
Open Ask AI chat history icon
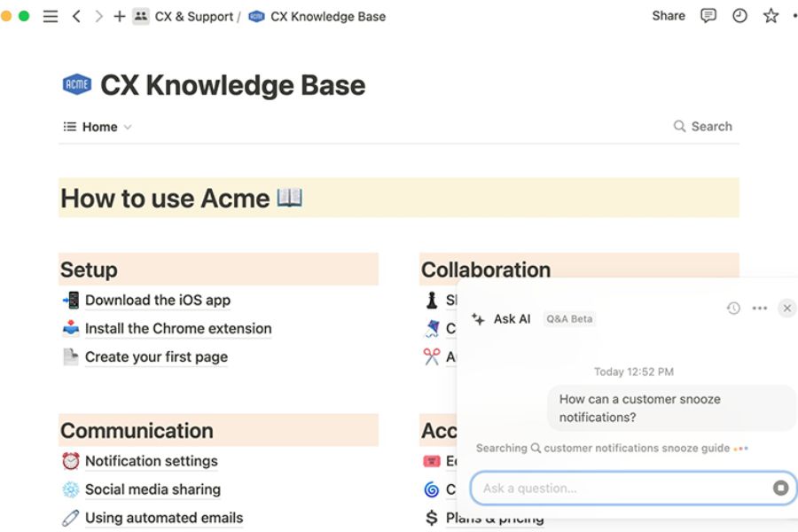[733, 309]
